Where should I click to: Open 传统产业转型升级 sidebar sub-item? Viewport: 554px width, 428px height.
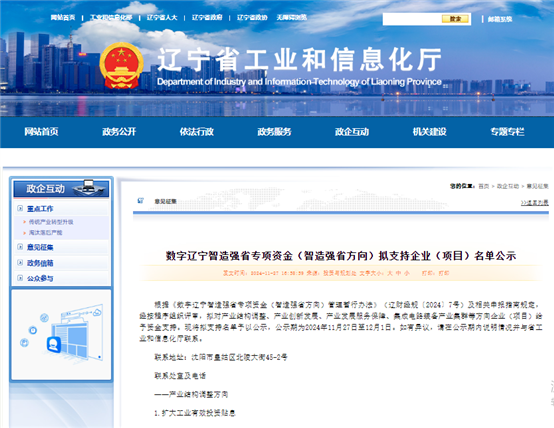click(51, 222)
